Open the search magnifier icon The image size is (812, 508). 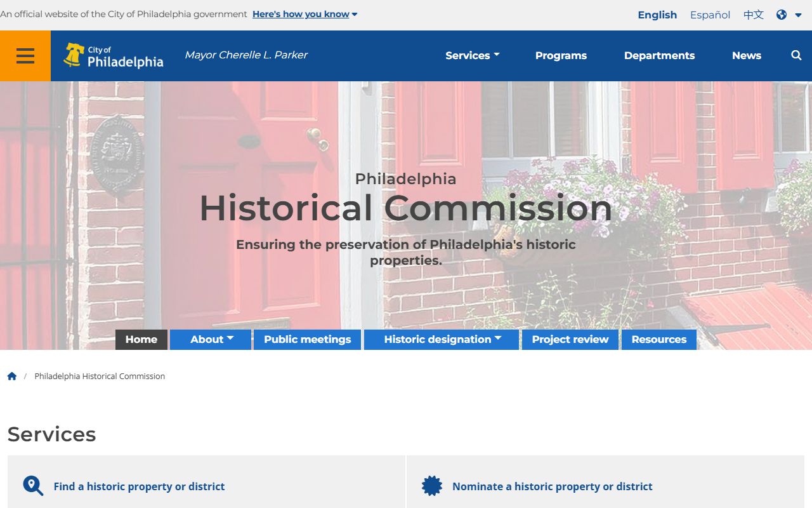coord(796,56)
